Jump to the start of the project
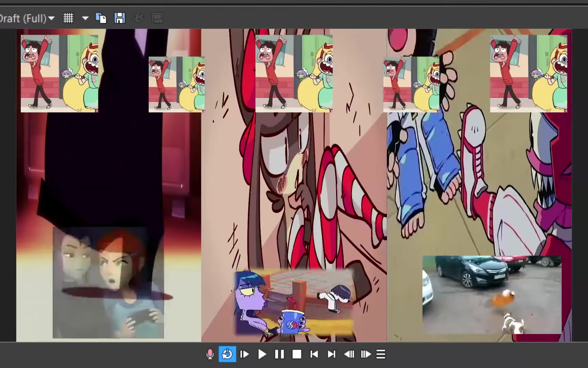The width and height of the screenshot is (588, 368). tap(314, 354)
